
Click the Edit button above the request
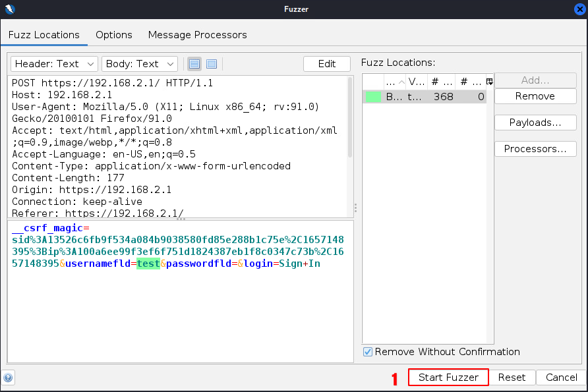pyautogui.click(x=327, y=64)
